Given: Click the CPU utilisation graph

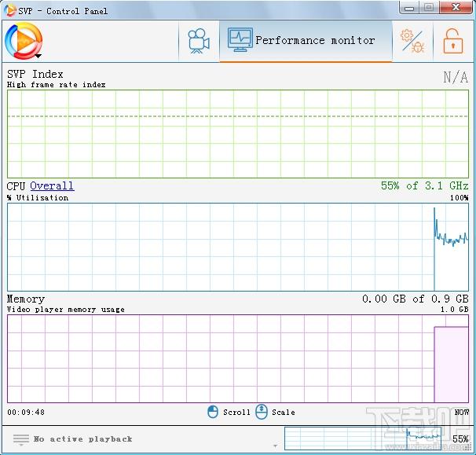Looking at the screenshot, I should click(x=238, y=247).
